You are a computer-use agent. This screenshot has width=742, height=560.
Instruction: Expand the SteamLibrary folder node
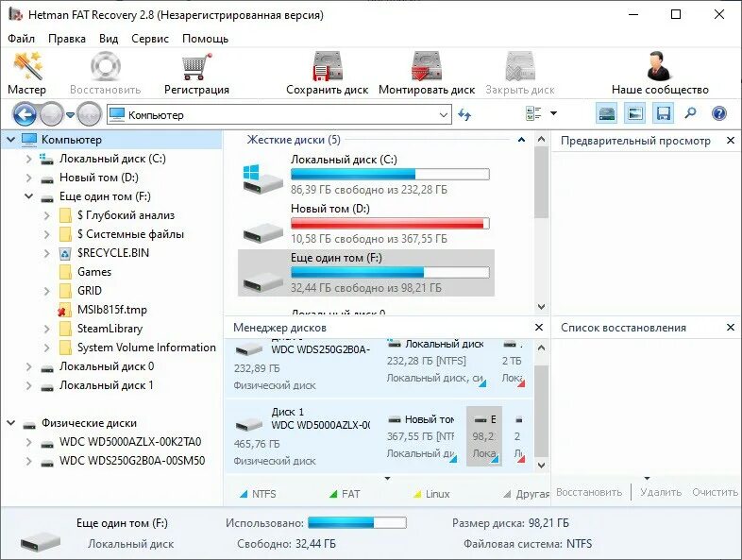(47, 329)
